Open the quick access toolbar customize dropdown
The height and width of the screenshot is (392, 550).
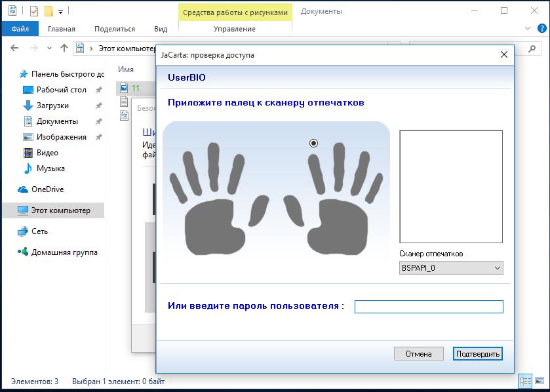(61, 12)
